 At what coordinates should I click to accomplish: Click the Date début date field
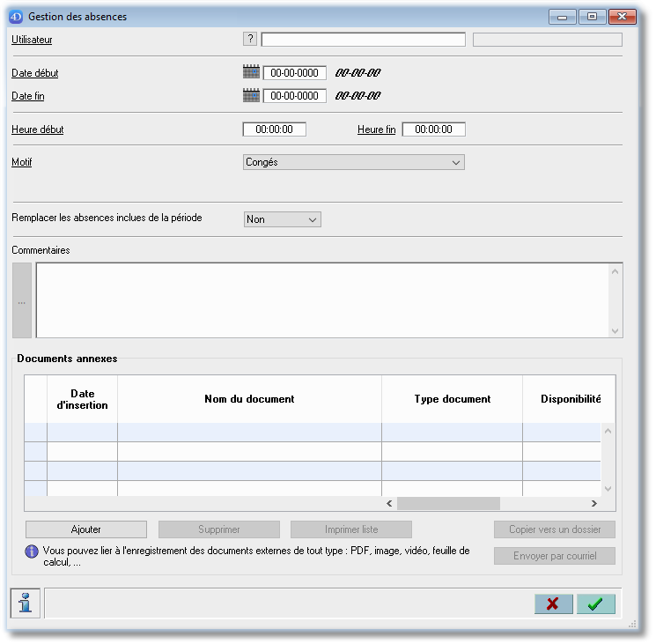click(294, 73)
